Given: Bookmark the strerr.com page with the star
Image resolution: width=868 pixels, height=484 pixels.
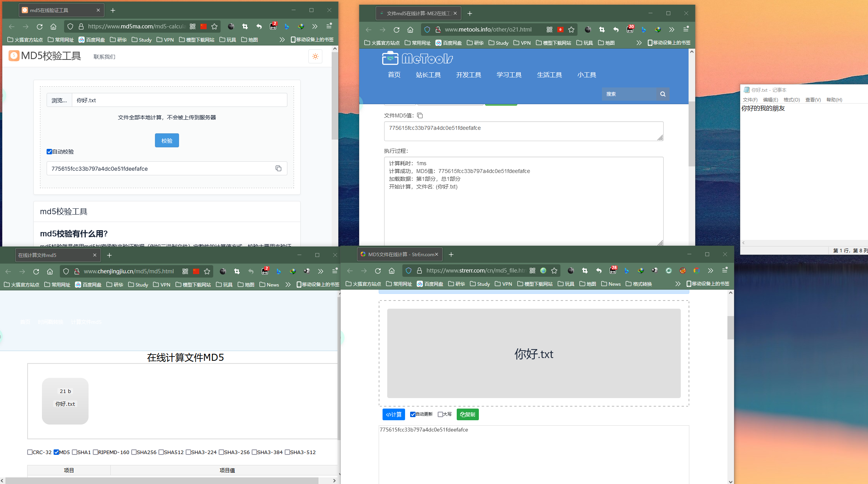Looking at the screenshot, I should point(554,271).
